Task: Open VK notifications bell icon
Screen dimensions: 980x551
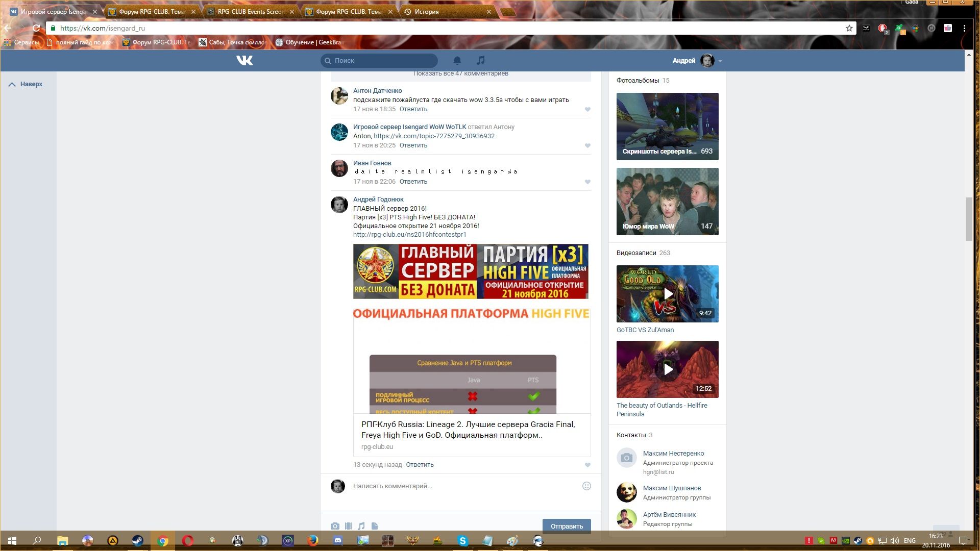Action: pos(457,60)
